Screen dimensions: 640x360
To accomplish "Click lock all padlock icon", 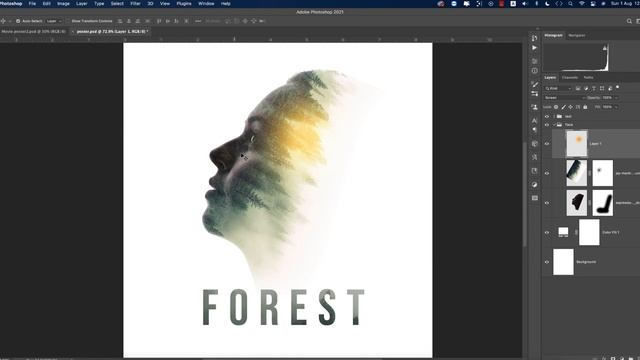I will point(585,107).
